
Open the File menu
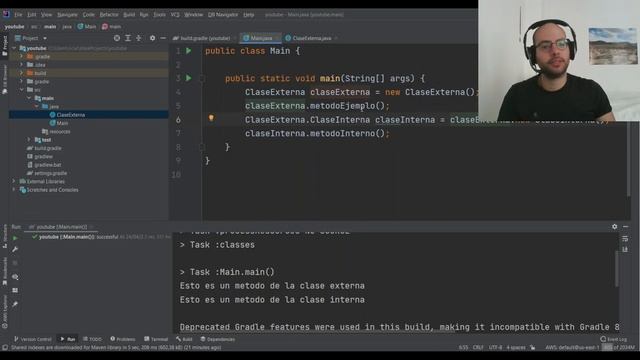point(18,15)
